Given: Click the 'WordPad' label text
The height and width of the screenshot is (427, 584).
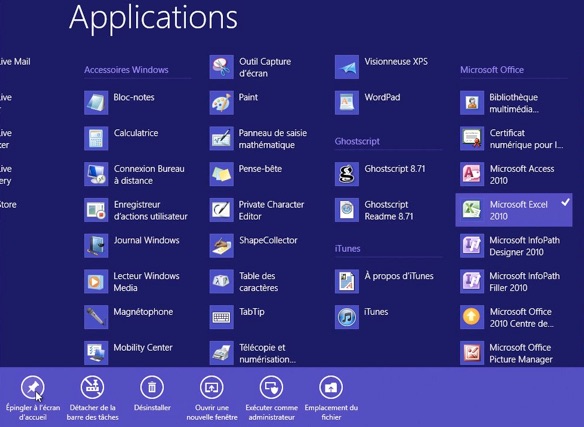Looking at the screenshot, I should point(383,97).
